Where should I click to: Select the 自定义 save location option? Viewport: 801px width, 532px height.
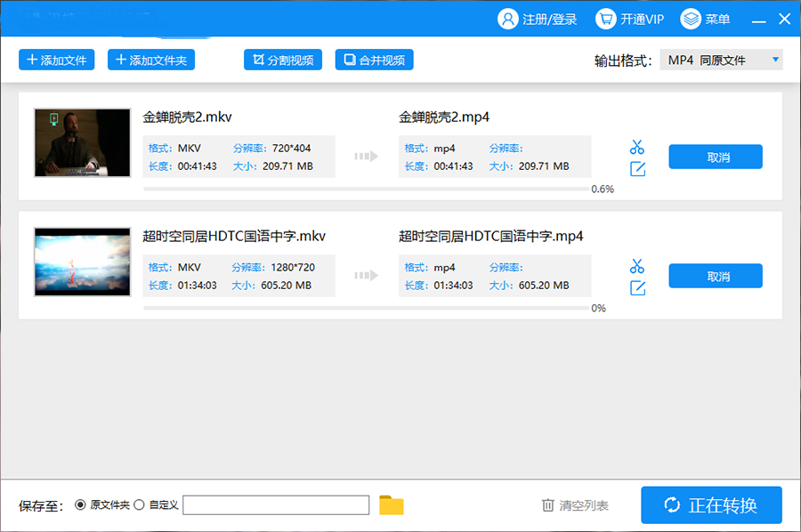pos(139,505)
